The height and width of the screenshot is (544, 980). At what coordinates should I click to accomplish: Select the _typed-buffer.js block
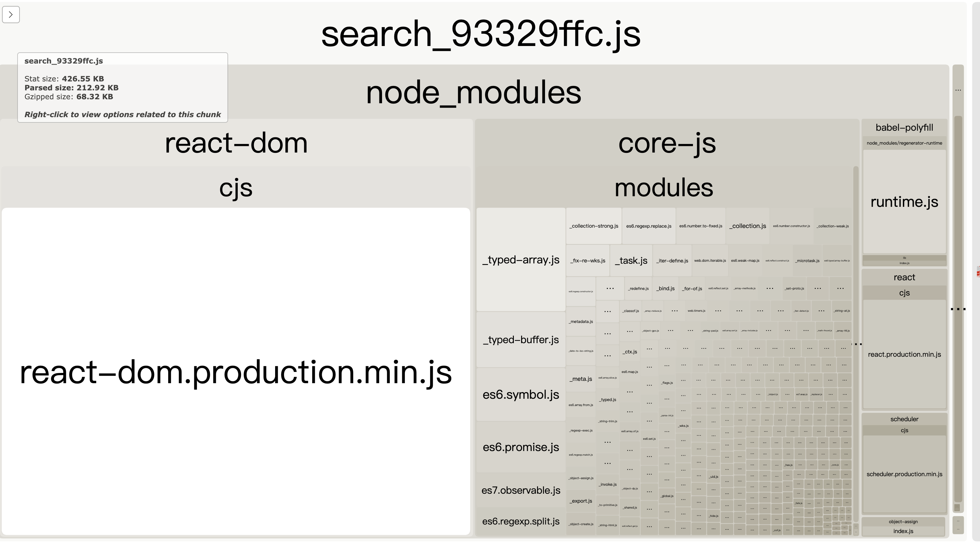coord(521,340)
